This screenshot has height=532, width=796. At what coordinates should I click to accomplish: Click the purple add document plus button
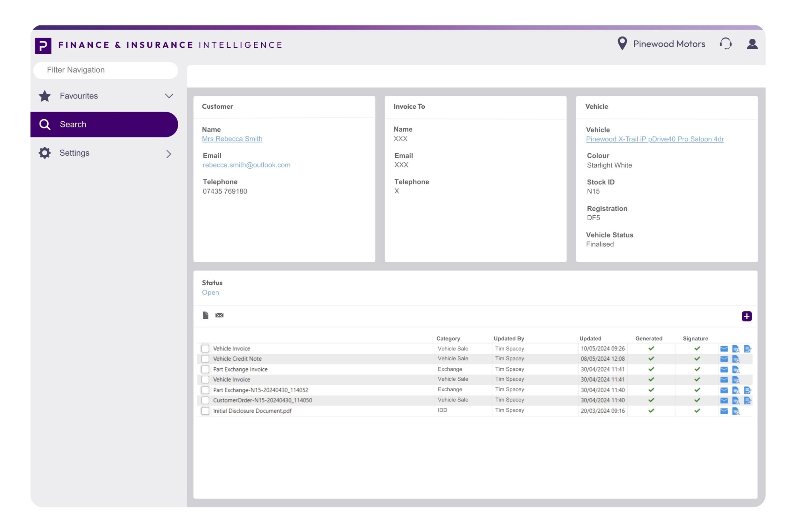(746, 316)
